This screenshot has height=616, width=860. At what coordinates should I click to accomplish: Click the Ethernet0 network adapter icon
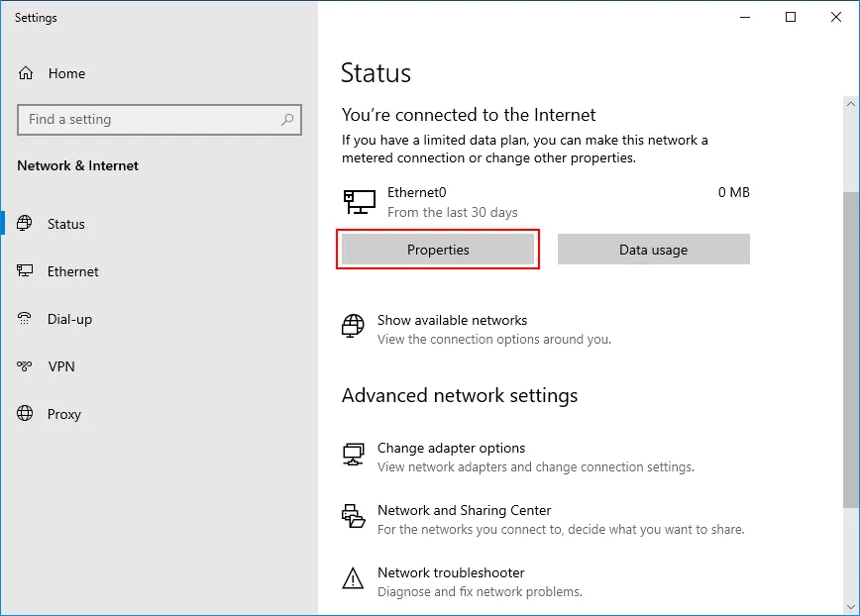pos(359,201)
